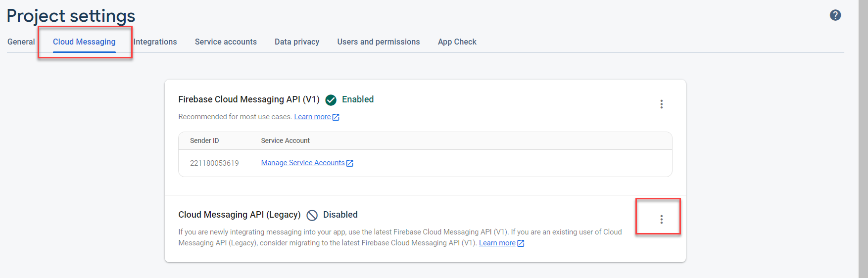Open the Firebase Cloud Messaging API (V1) three-dot menu
Viewport: 868px width, 278px height.
click(x=661, y=104)
